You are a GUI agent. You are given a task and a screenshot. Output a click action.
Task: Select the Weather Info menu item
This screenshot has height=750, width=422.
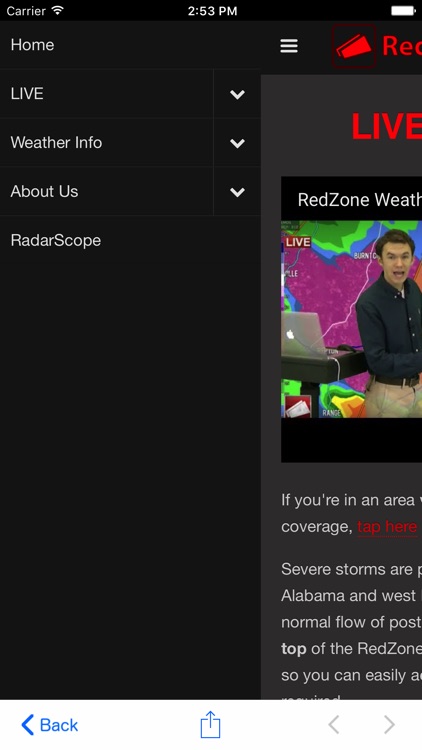(x=106, y=143)
